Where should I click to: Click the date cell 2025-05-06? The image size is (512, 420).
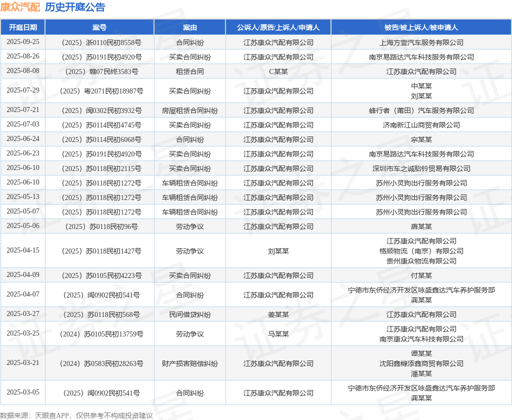(23, 225)
